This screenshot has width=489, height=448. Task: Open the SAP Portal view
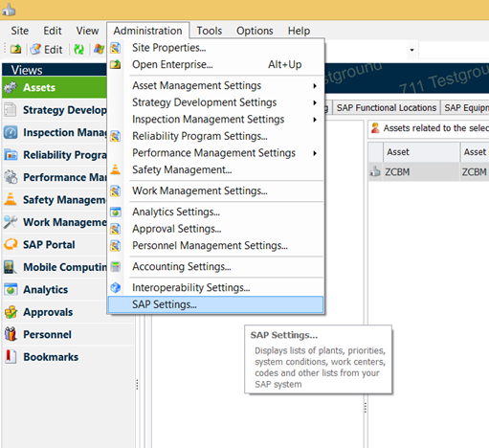55,244
